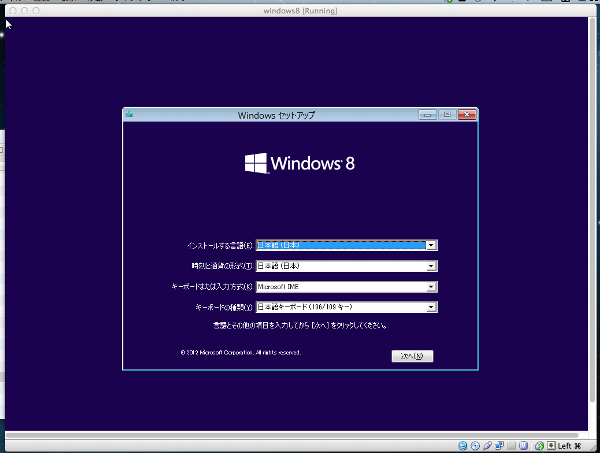Click the Windows Setup title bar icon
The image size is (600, 453).
pyautogui.click(x=129, y=114)
